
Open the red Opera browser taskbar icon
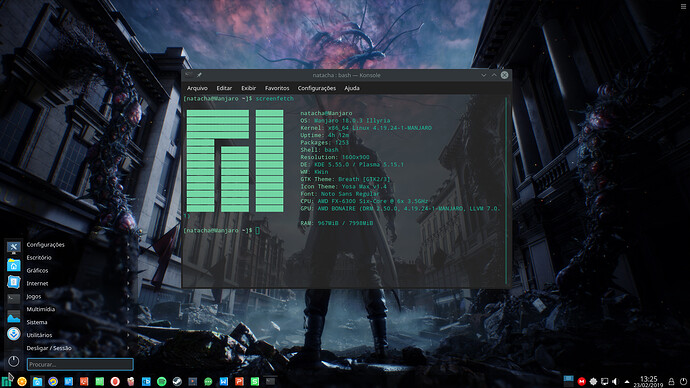(115, 381)
